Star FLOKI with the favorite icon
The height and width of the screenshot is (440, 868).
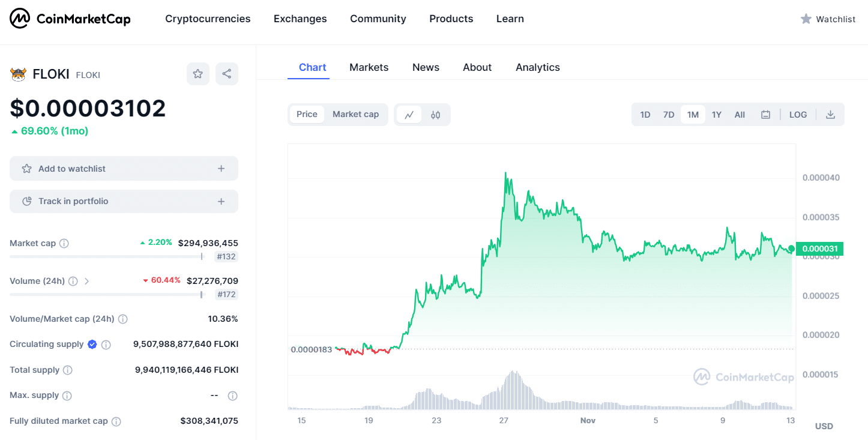pyautogui.click(x=197, y=74)
